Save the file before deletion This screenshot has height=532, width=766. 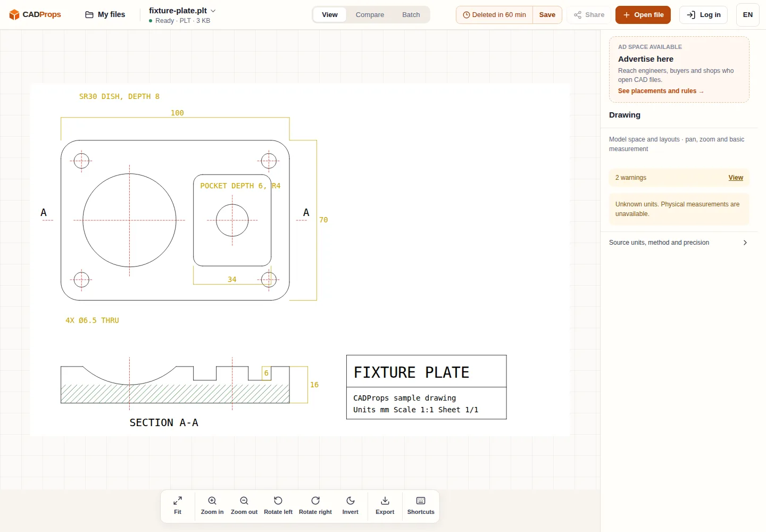pyautogui.click(x=547, y=15)
